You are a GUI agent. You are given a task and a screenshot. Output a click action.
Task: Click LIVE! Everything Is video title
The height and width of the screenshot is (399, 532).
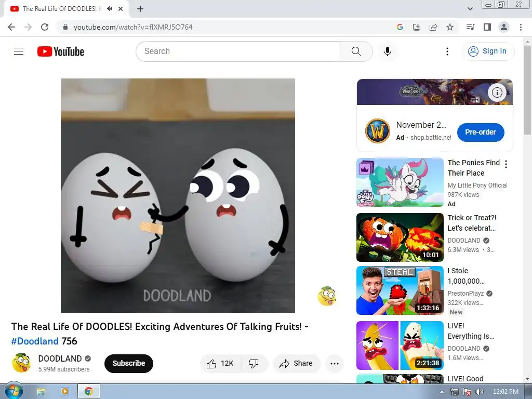tap(471, 331)
